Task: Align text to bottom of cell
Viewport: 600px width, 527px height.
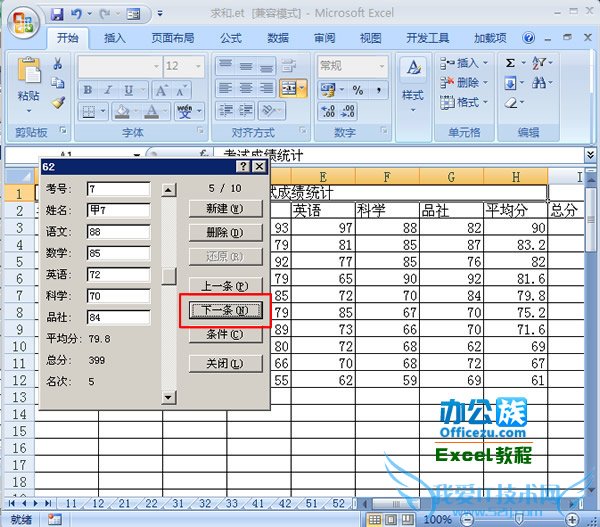Action: click(266, 66)
